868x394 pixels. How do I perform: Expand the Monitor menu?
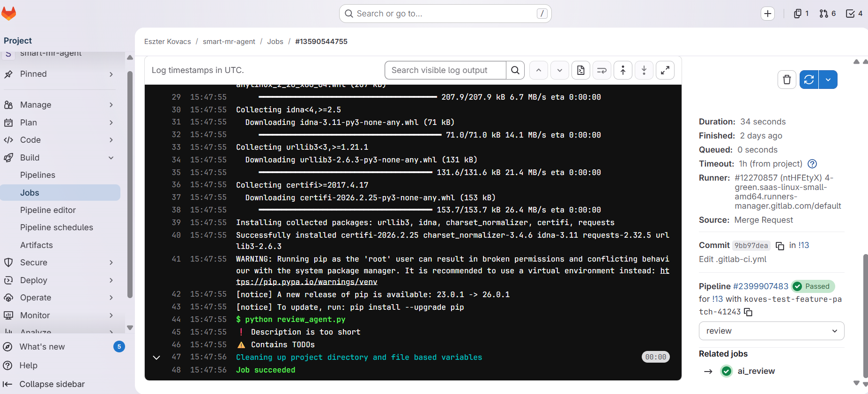click(x=111, y=315)
